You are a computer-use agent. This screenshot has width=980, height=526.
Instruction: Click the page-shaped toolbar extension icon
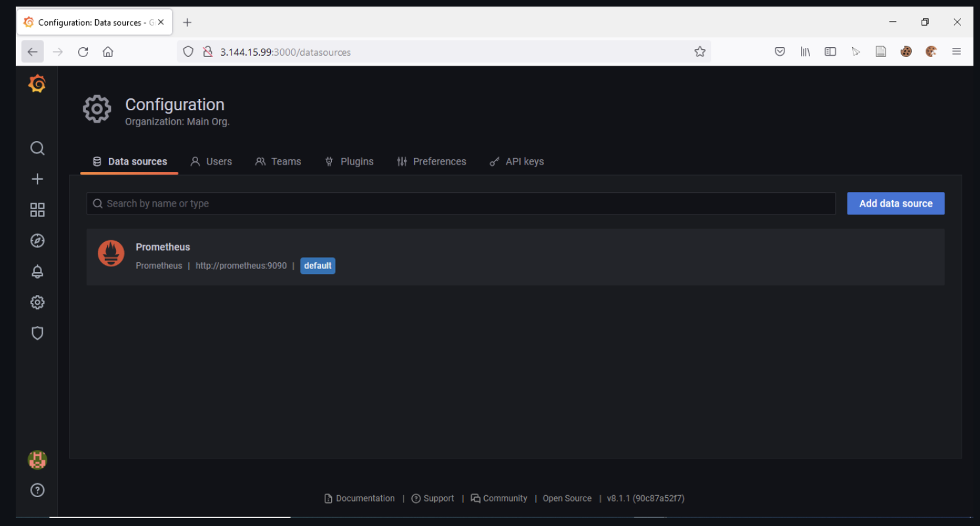[881, 51]
